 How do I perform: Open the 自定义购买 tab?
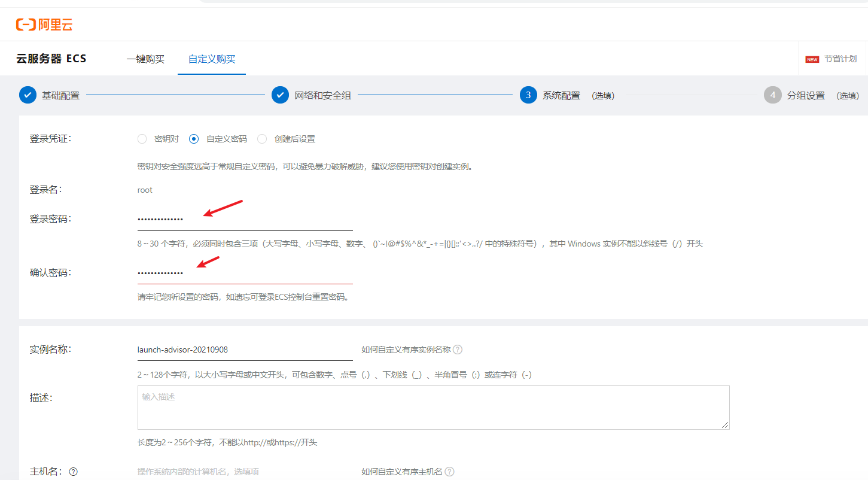point(211,58)
